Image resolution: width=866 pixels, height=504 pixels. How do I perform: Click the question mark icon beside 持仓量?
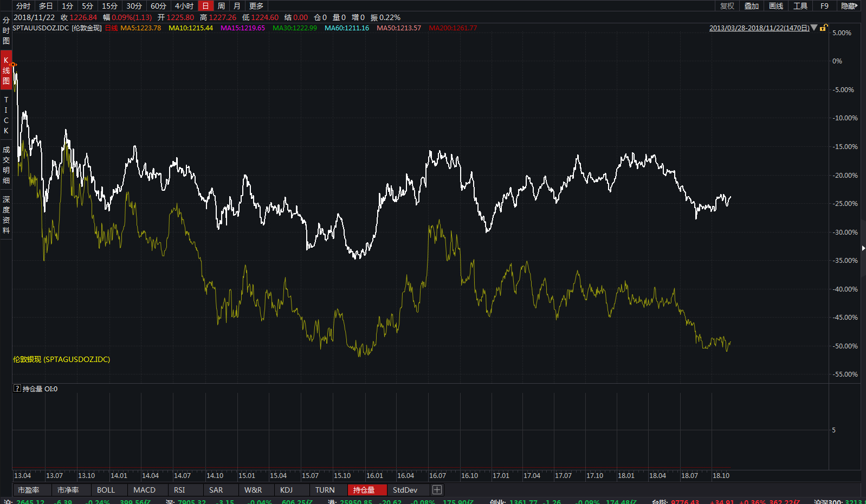tap(17, 389)
